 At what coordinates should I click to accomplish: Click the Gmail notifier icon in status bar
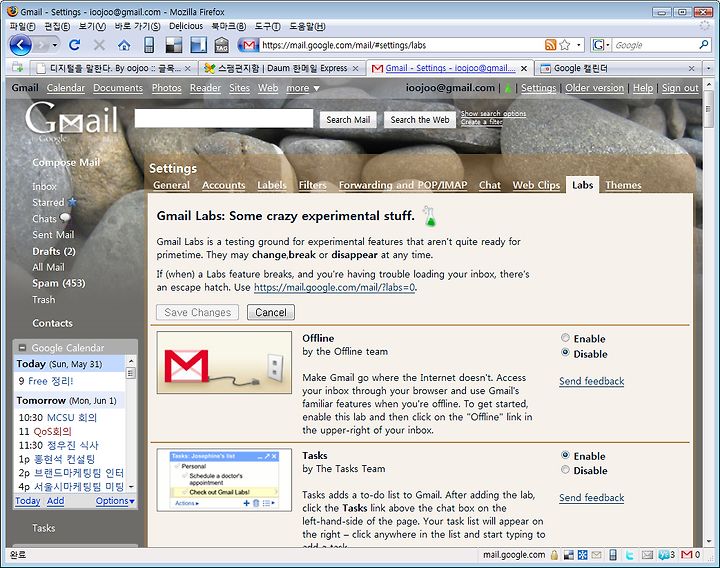[x=687, y=555]
